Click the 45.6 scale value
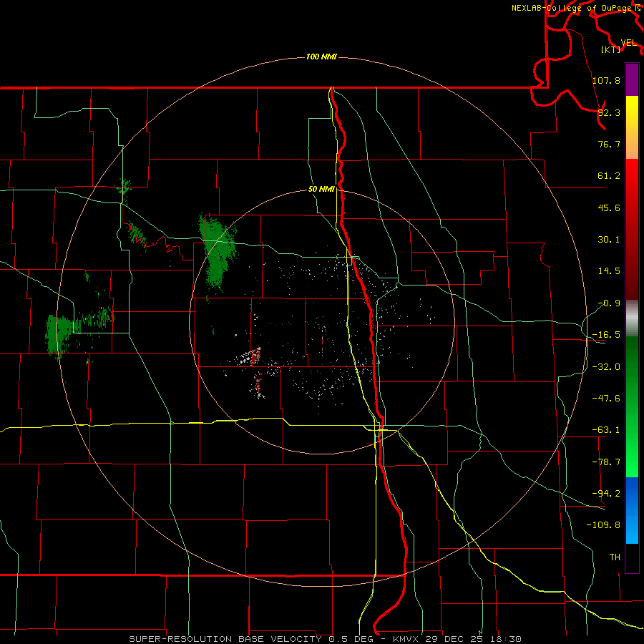 tap(609, 208)
